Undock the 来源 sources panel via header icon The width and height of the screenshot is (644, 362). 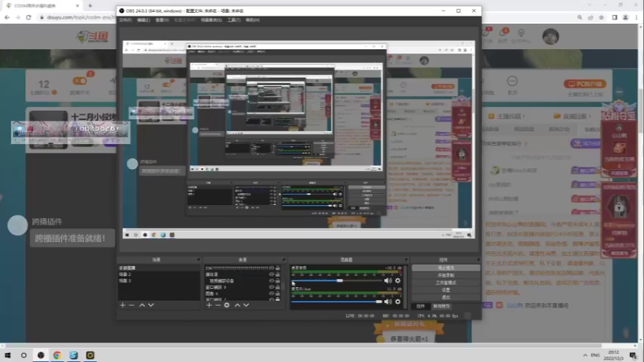click(x=283, y=260)
